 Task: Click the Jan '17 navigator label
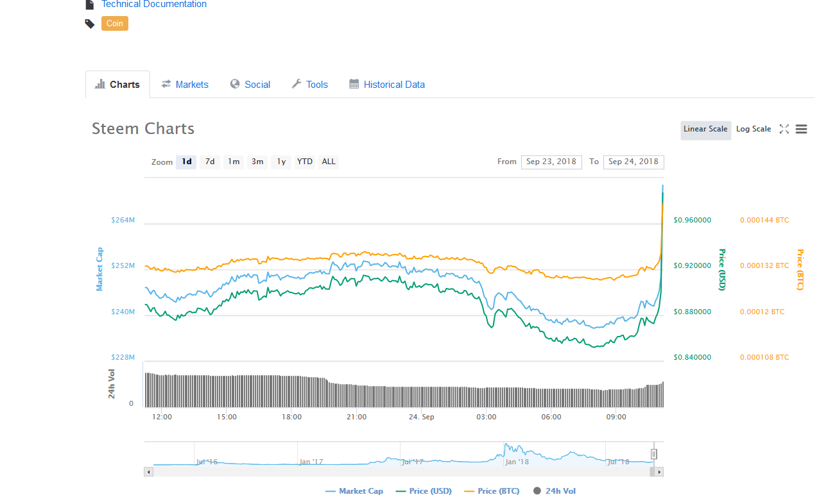point(311,461)
